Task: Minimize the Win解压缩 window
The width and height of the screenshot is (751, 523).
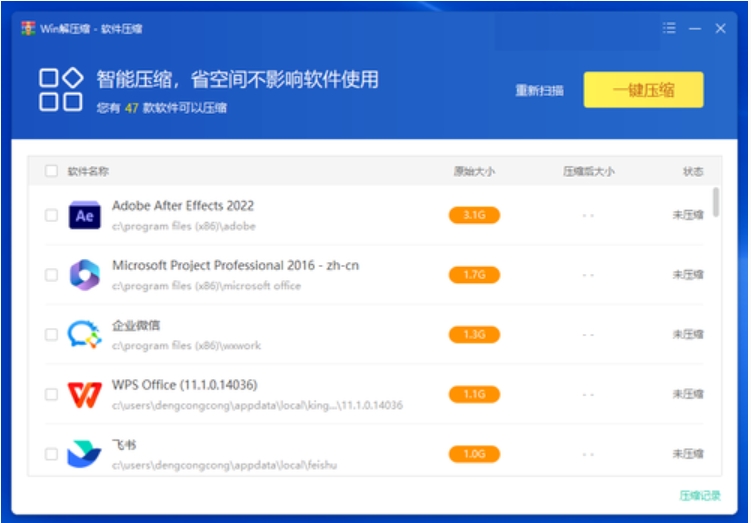Action: click(x=695, y=29)
